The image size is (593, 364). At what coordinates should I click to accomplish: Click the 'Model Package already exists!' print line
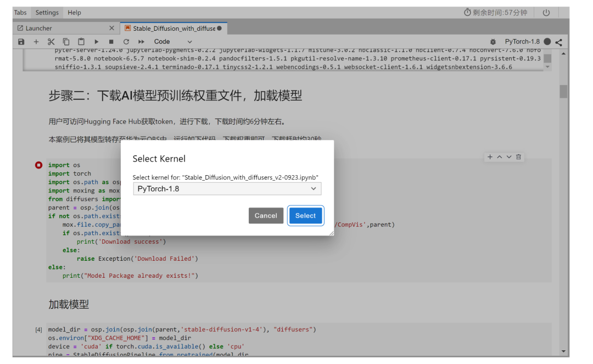click(131, 276)
